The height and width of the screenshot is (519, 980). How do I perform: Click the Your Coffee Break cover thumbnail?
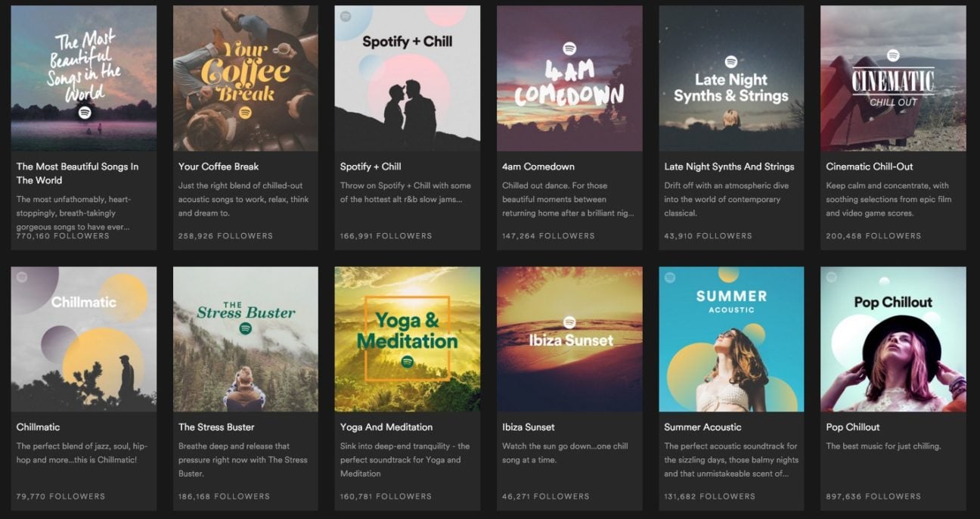pyautogui.click(x=245, y=77)
